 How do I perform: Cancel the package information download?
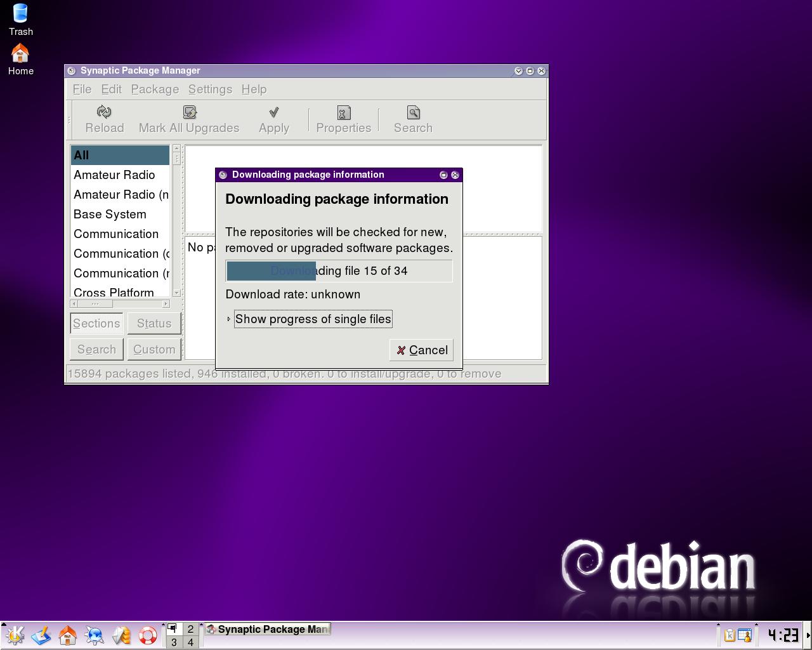click(x=421, y=350)
